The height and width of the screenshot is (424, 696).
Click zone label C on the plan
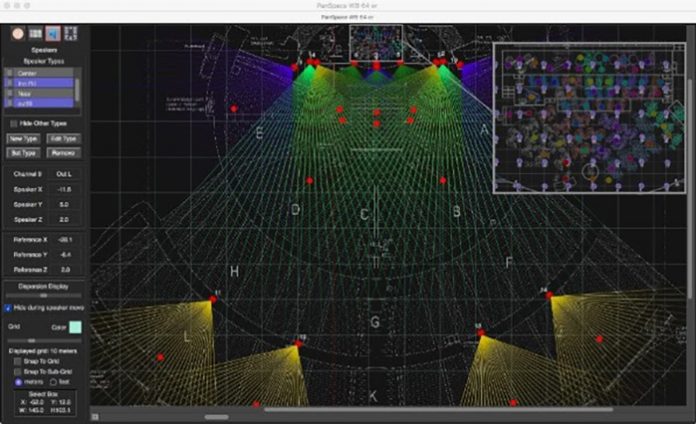364,215
